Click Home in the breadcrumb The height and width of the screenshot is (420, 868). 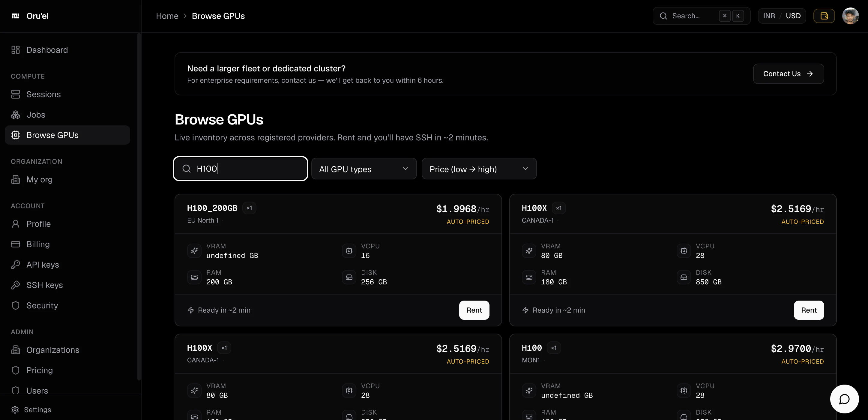[167, 16]
